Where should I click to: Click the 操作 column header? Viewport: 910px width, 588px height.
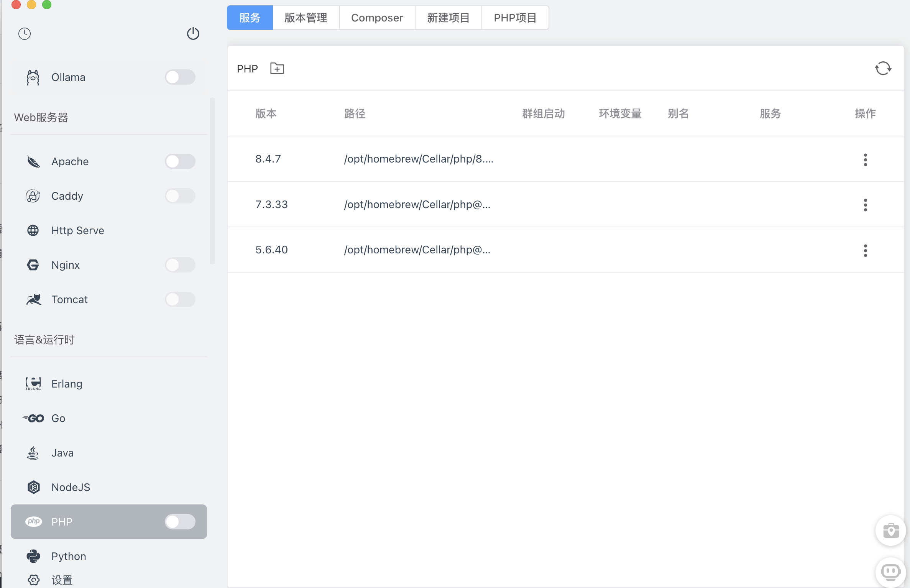(866, 113)
